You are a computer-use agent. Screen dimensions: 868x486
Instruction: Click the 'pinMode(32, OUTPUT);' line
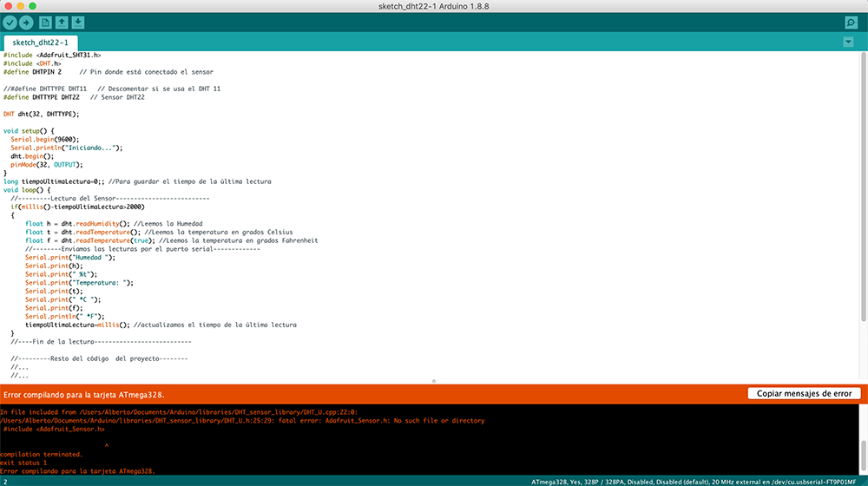pos(47,165)
